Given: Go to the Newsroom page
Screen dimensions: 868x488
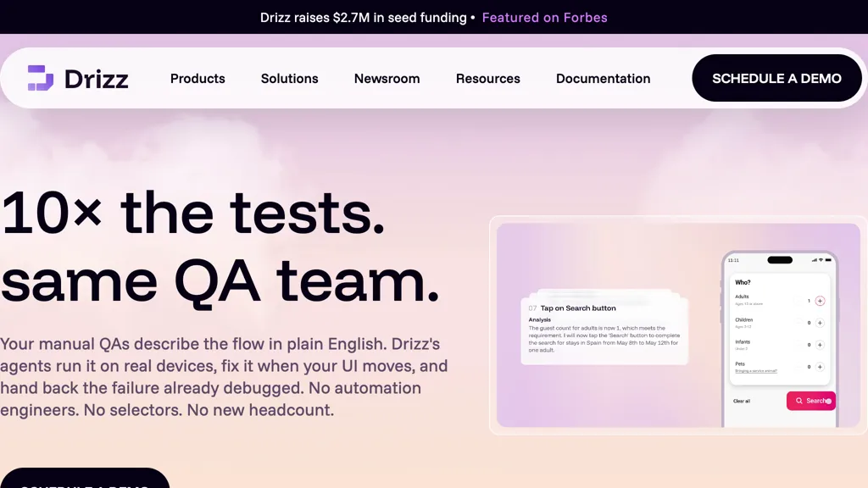Looking at the screenshot, I should [387, 79].
